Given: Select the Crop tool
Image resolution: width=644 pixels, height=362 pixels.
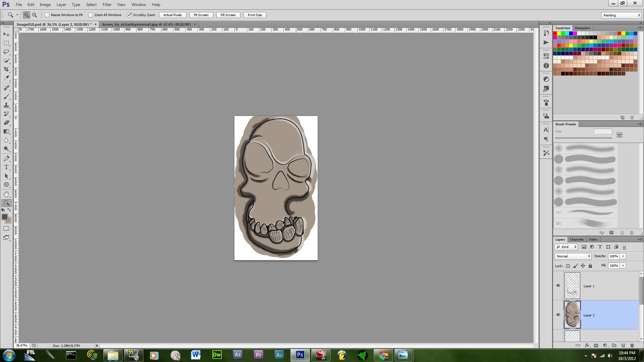Looking at the screenshot, I should pos(6,69).
